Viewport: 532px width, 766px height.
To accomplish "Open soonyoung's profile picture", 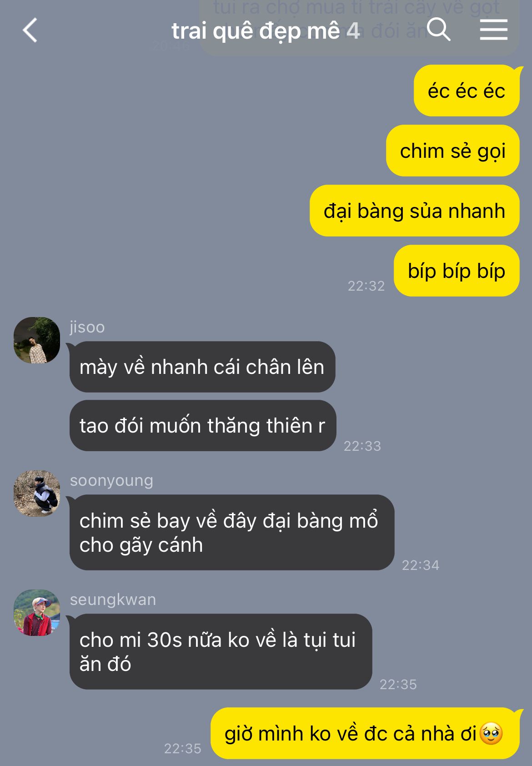I will (x=37, y=493).
